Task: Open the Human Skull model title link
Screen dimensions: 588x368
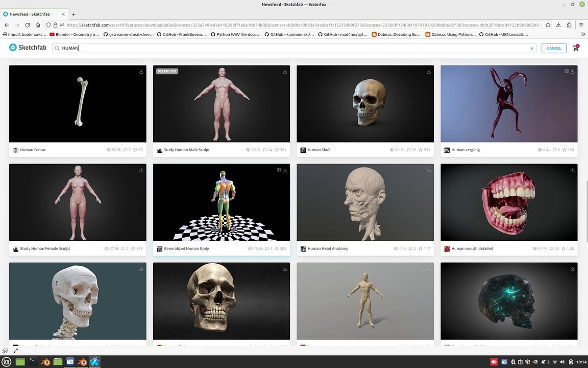Action: 319,150
